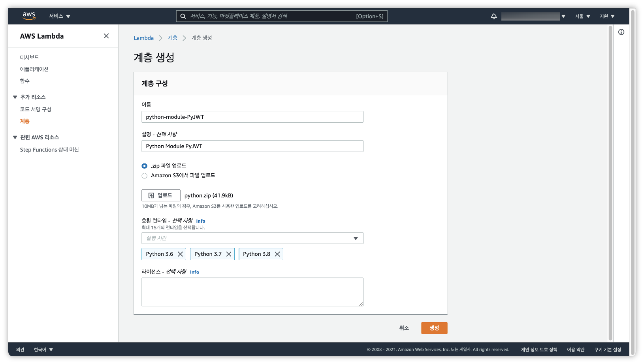The height and width of the screenshot is (364, 644).
Task: Open 함수 in sidebar
Action: (25, 81)
